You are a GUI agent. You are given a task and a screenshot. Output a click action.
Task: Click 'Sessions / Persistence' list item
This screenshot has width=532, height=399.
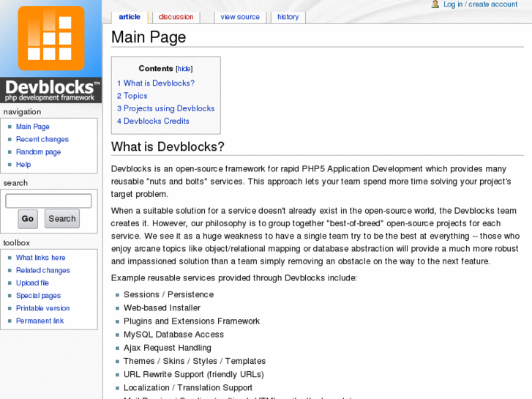168,294
